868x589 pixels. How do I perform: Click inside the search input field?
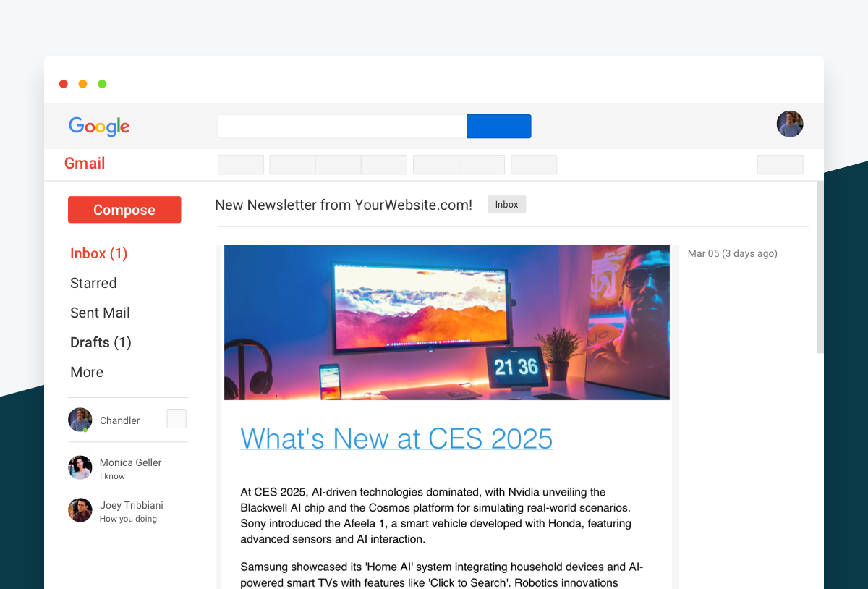(340, 126)
